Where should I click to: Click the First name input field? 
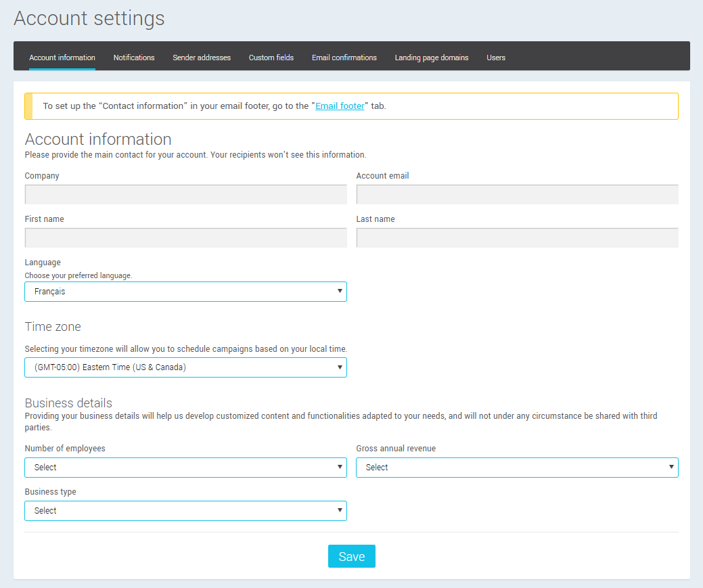(x=185, y=238)
